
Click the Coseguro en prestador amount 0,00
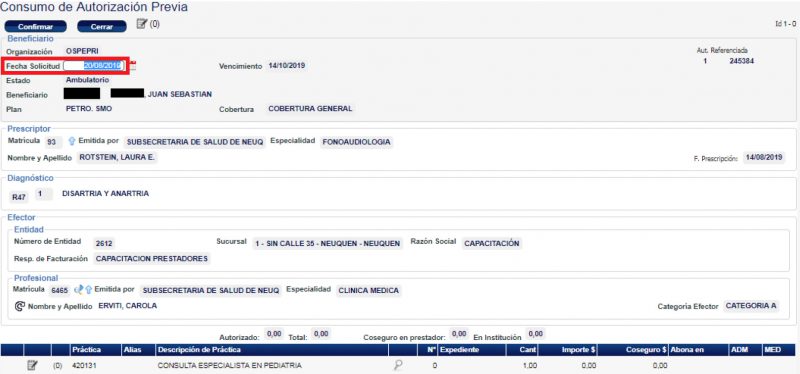pyautogui.click(x=460, y=334)
